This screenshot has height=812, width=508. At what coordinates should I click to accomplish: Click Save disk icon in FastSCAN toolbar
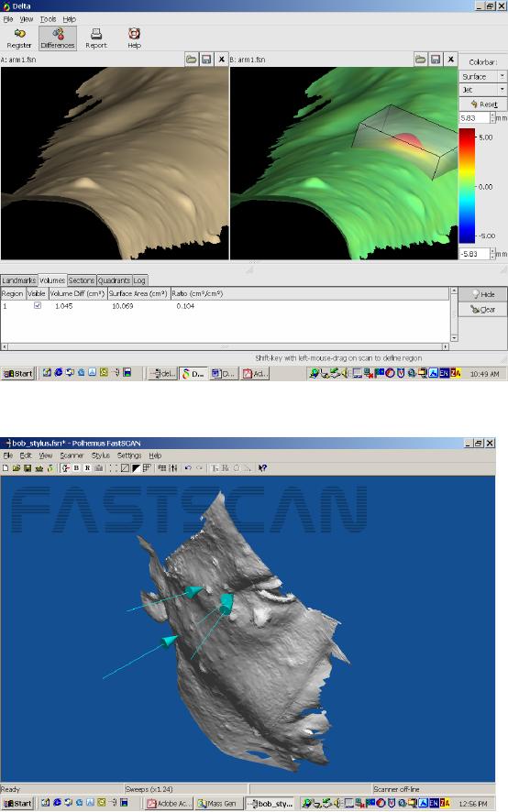[28, 468]
